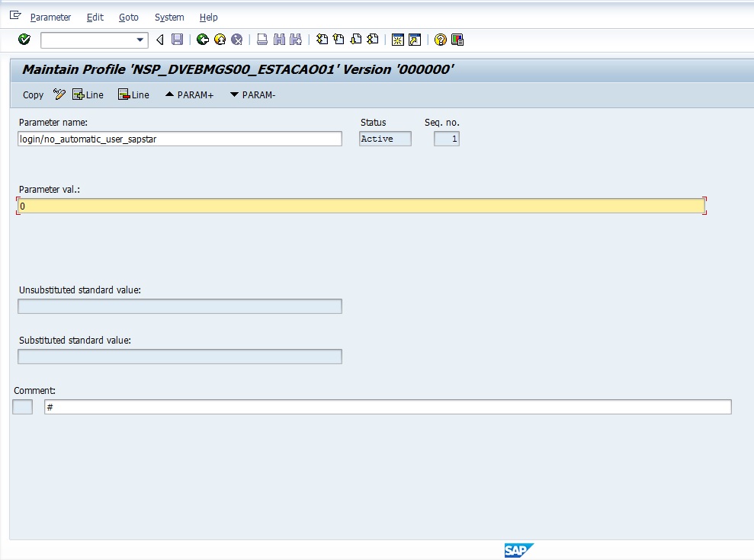Click the Customize Local Layout icon
The height and width of the screenshot is (560, 754).
click(457, 40)
